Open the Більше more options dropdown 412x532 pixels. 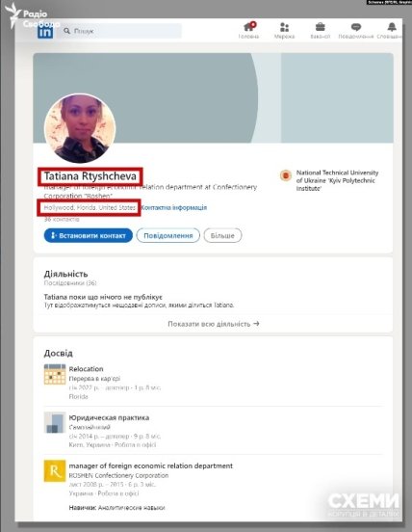point(222,235)
